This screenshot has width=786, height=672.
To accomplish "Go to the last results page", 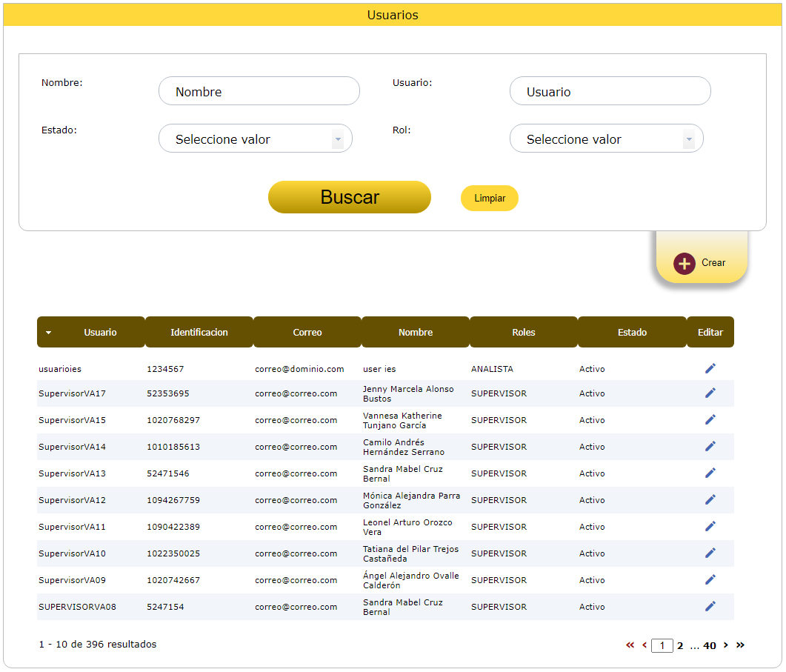I will [740, 645].
